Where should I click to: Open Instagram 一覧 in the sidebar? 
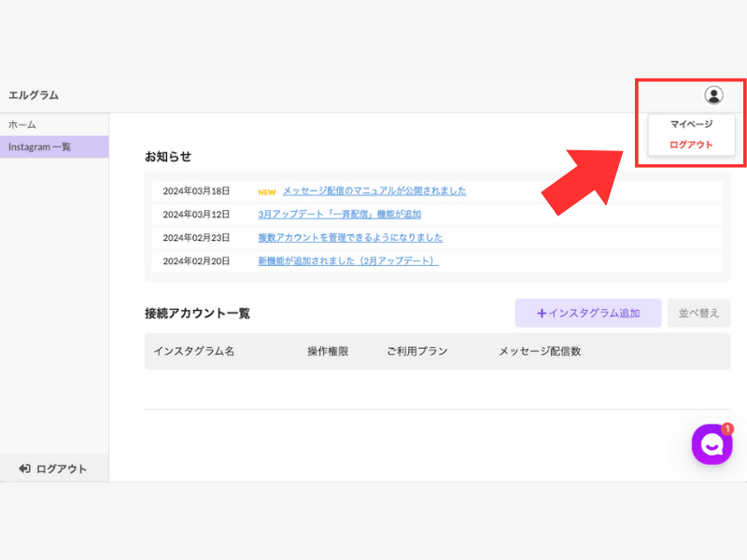click(54, 147)
